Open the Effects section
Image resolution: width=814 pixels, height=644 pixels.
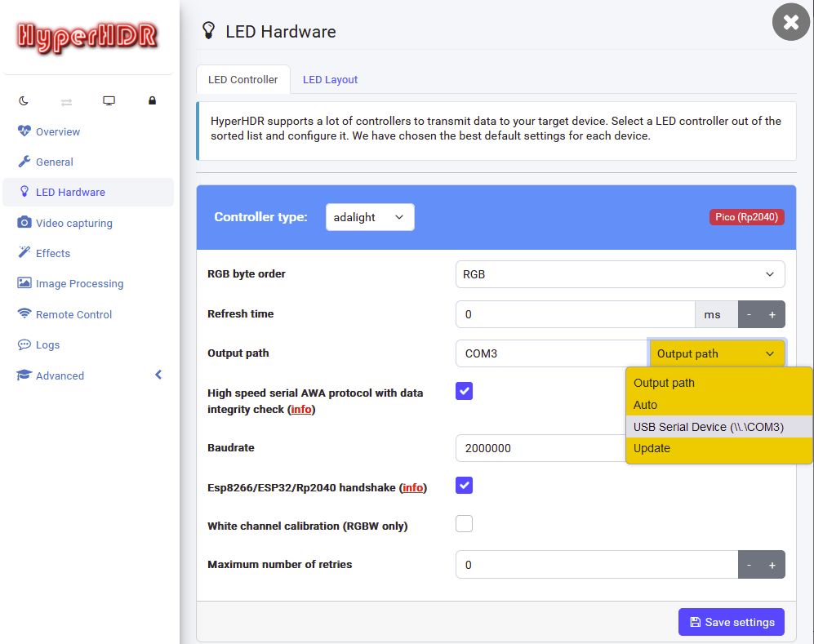click(x=53, y=253)
